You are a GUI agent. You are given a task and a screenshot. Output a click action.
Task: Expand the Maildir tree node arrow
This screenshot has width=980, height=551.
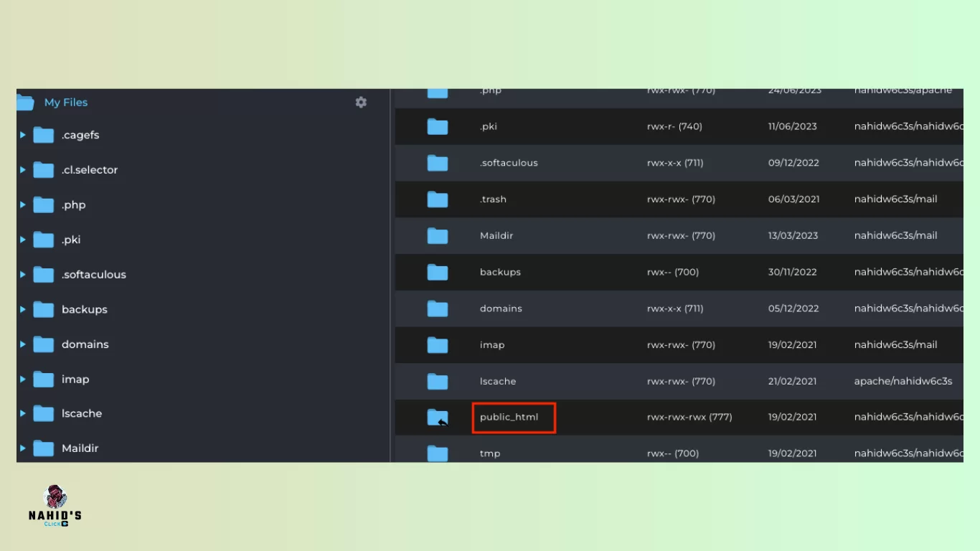click(x=23, y=448)
